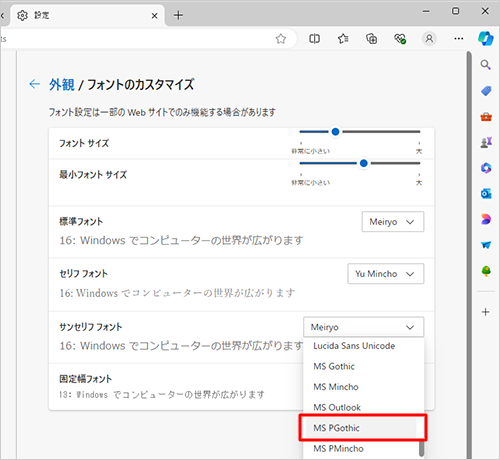This screenshot has width=500, height=460.
Task: Click the sidebar plus customize button
Action: click(486, 312)
